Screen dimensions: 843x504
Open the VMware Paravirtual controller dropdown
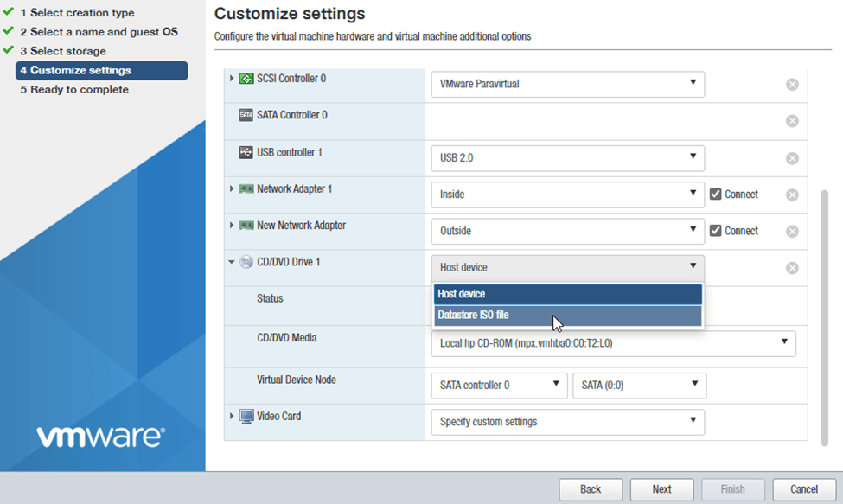(567, 84)
